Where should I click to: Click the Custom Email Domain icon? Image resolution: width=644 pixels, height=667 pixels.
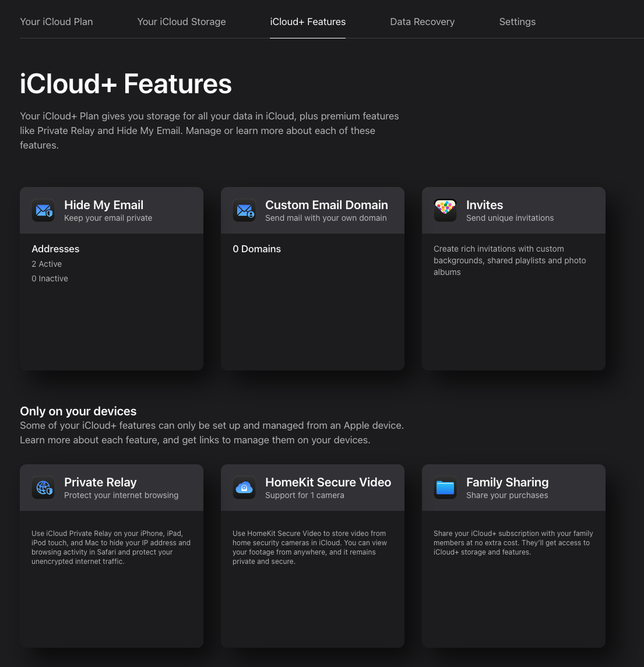tap(244, 210)
